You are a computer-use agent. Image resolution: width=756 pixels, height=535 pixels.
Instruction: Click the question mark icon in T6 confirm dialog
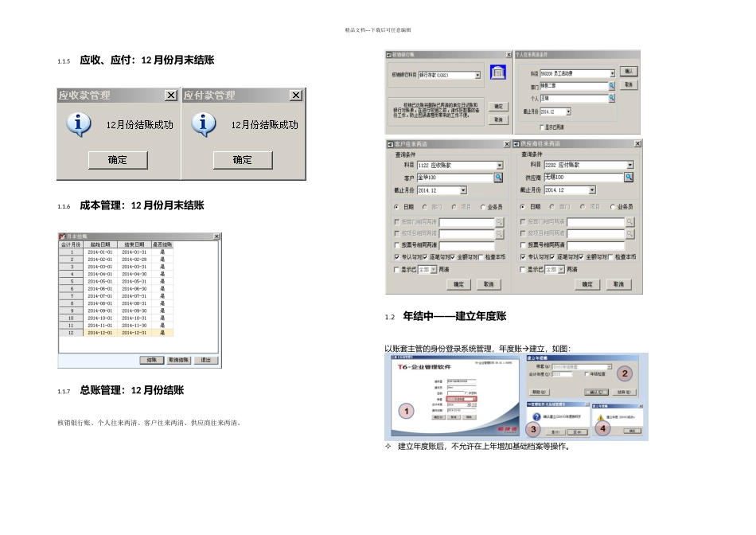(x=536, y=417)
